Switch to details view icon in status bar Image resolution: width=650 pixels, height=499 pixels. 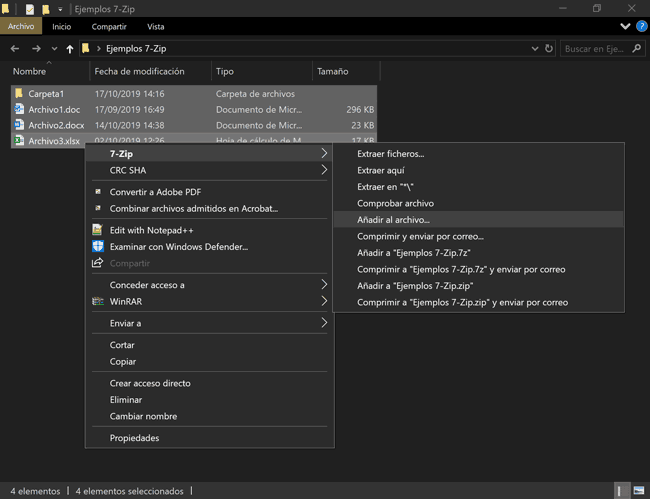point(621,491)
